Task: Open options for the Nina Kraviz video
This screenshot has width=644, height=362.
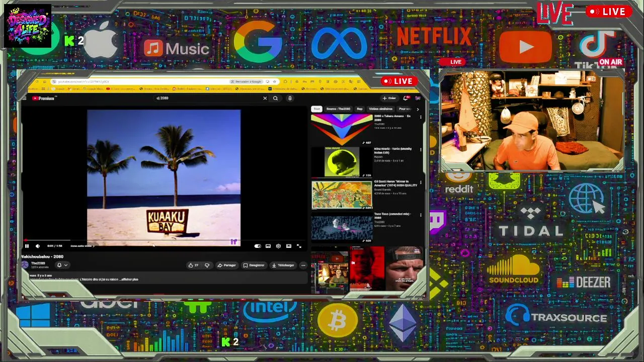Action: 421,150
